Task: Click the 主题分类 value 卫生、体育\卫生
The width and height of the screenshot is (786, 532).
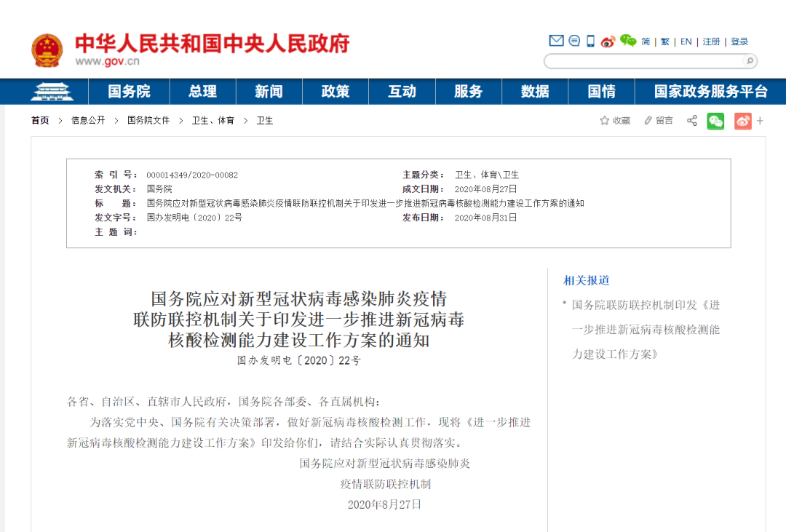Action: pyautogui.click(x=487, y=175)
